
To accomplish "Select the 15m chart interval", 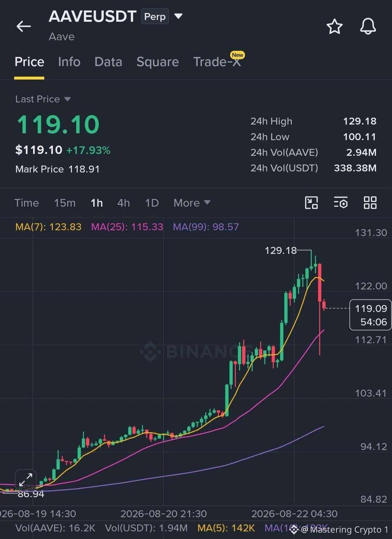I will (65, 203).
